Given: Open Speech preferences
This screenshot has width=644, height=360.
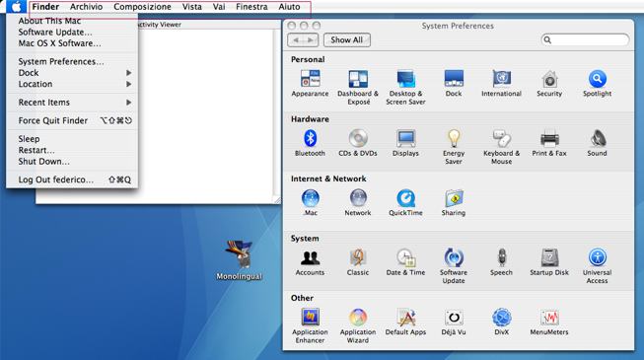Looking at the screenshot, I should pyautogui.click(x=501, y=262).
